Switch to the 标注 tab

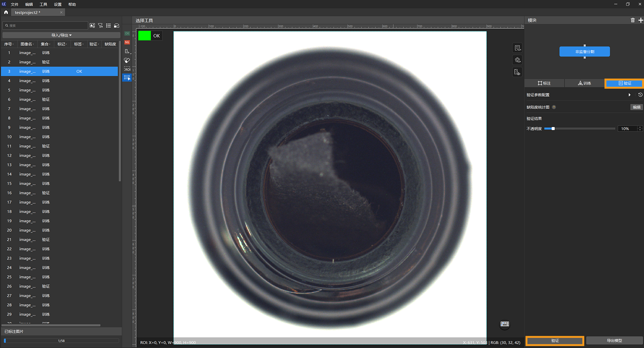544,83
